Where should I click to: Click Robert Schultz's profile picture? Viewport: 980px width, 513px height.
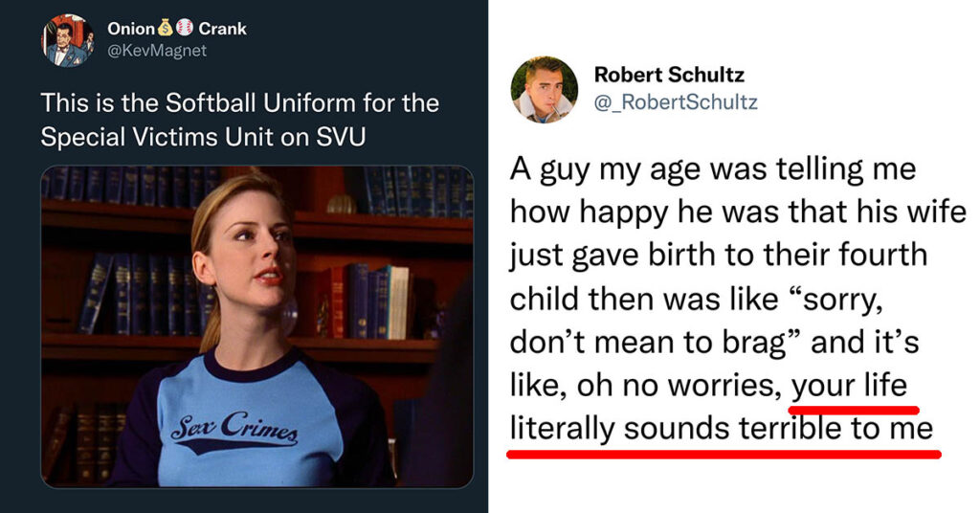pos(544,89)
